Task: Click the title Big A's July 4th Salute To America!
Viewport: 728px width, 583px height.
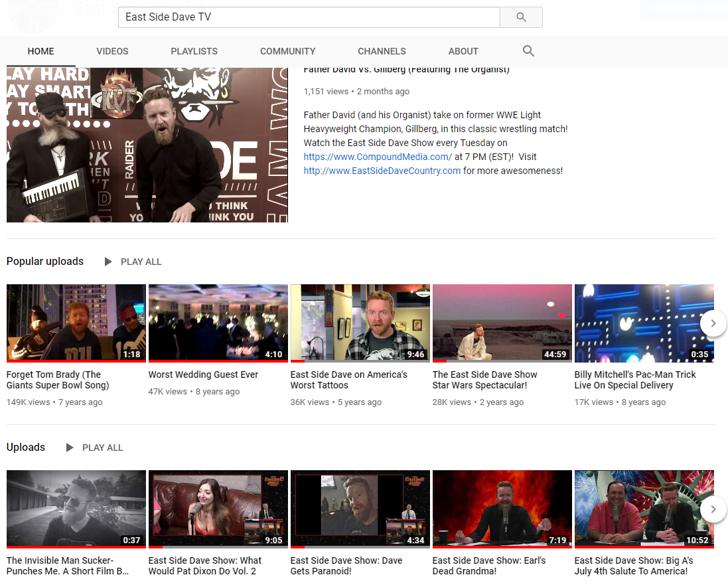Action: tap(634, 565)
